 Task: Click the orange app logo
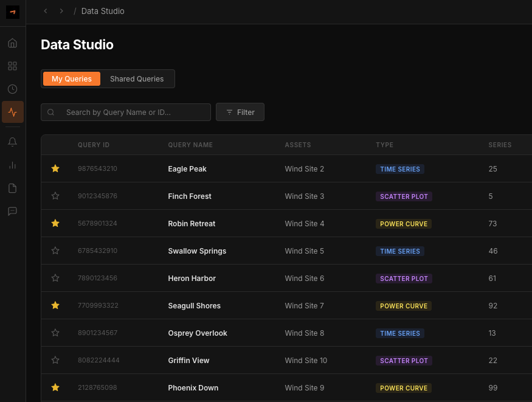click(13, 12)
